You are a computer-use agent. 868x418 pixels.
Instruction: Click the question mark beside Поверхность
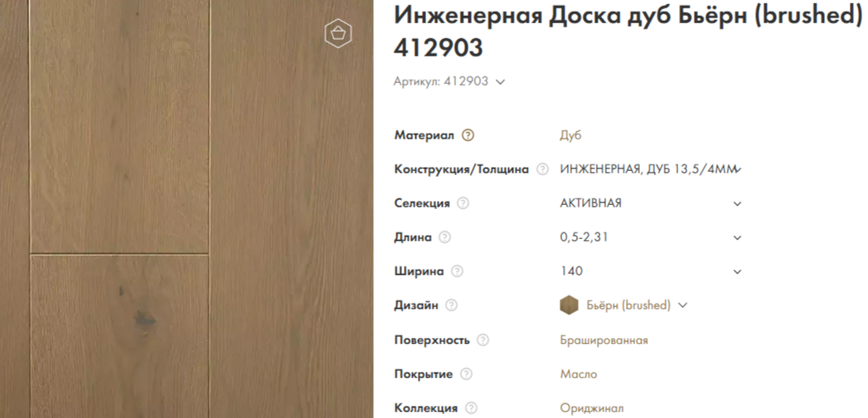482,340
